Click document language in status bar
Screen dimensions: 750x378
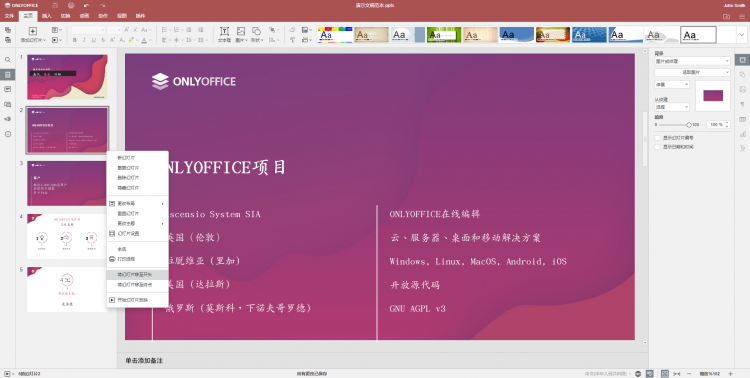point(607,374)
